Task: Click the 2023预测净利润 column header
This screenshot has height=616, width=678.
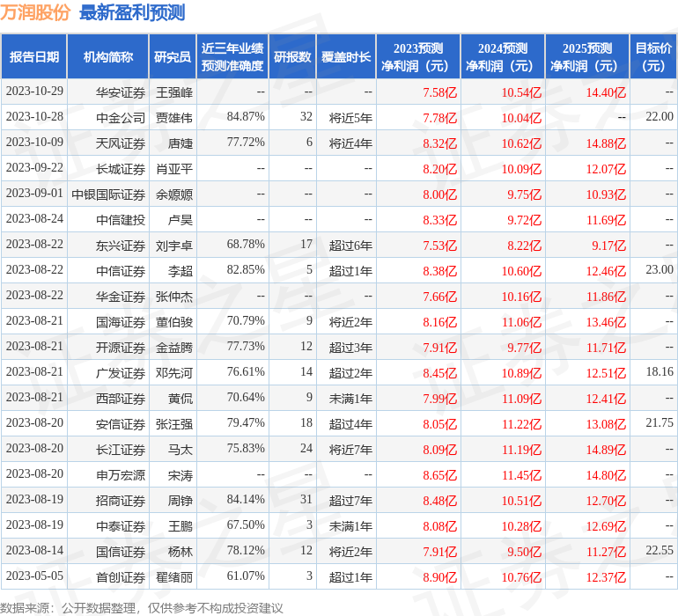Action: 418,56
